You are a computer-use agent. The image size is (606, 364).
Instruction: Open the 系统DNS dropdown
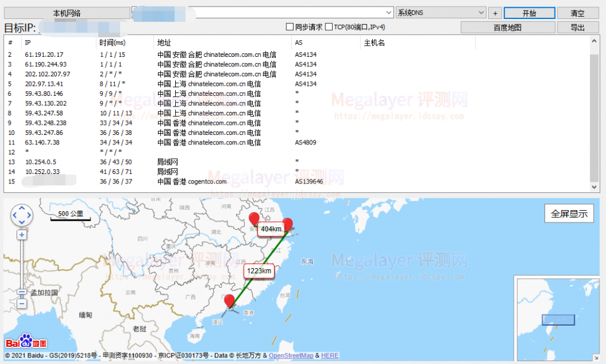point(481,12)
